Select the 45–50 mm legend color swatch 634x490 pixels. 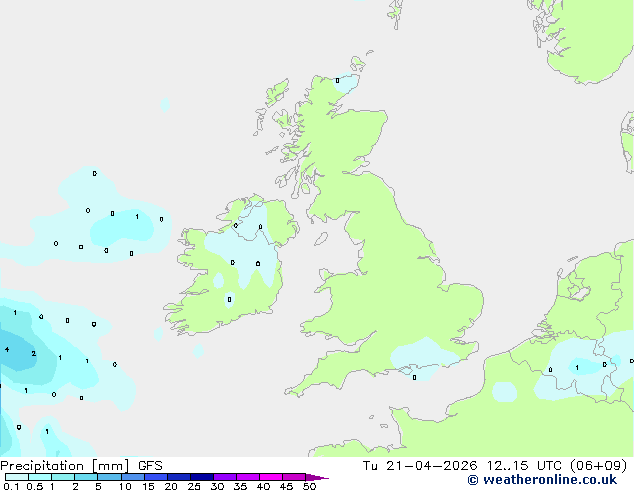294,477
